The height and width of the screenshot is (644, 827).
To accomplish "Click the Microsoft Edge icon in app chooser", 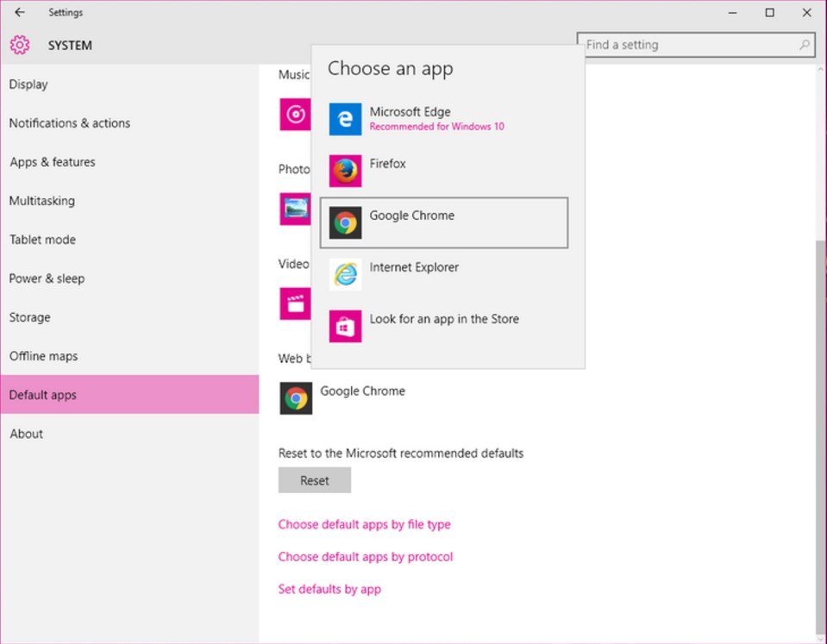I will coord(345,120).
